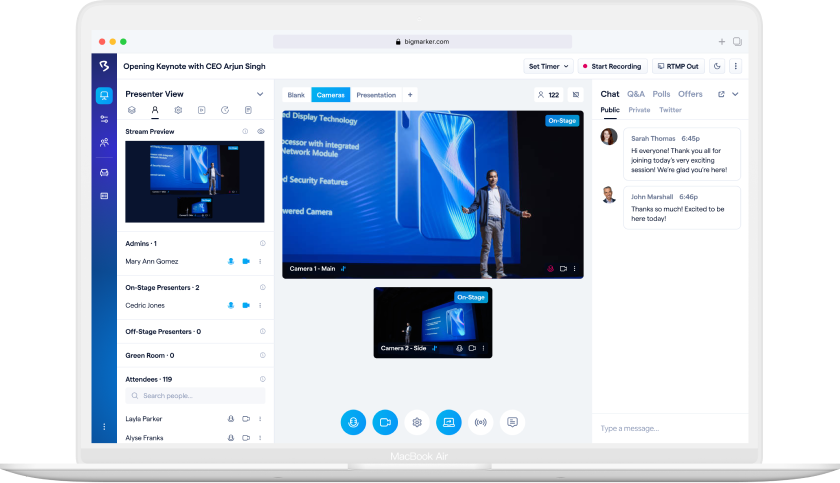
Task: Open the document icon under Presenter View
Action: (248, 110)
